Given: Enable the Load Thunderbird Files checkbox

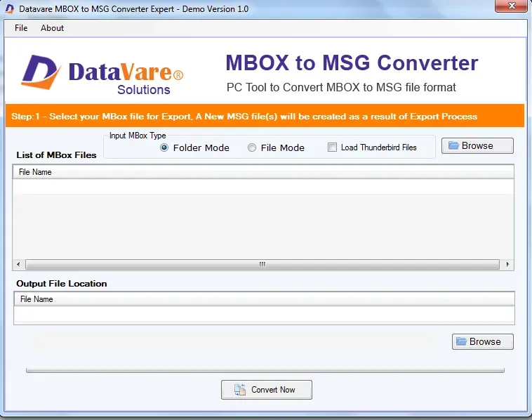Looking at the screenshot, I should coord(332,147).
